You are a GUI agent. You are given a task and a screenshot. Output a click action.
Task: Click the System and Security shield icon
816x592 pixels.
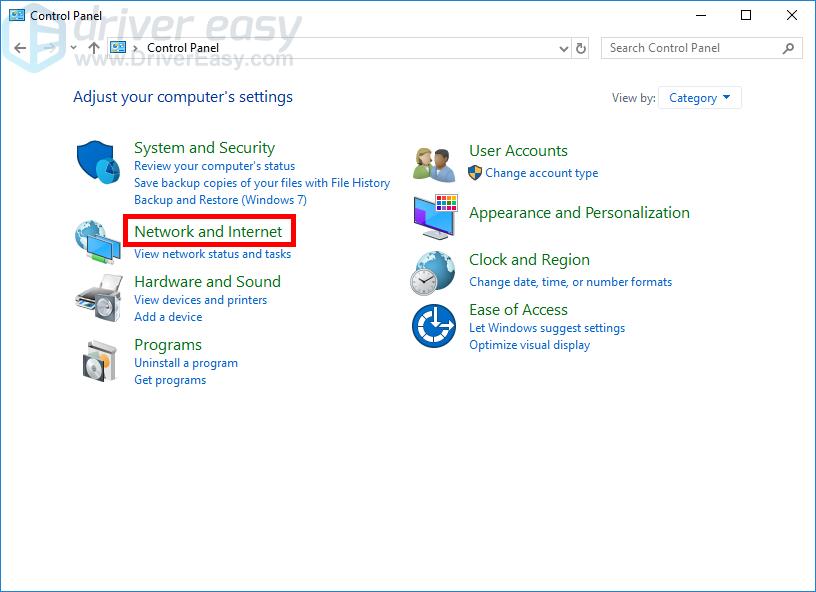(98, 163)
